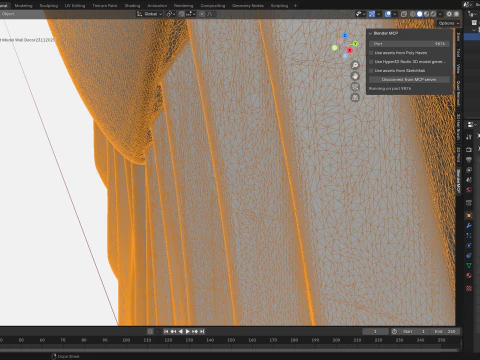
Task: Toggle camera view icon in viewport
Action: click(355, 87)
